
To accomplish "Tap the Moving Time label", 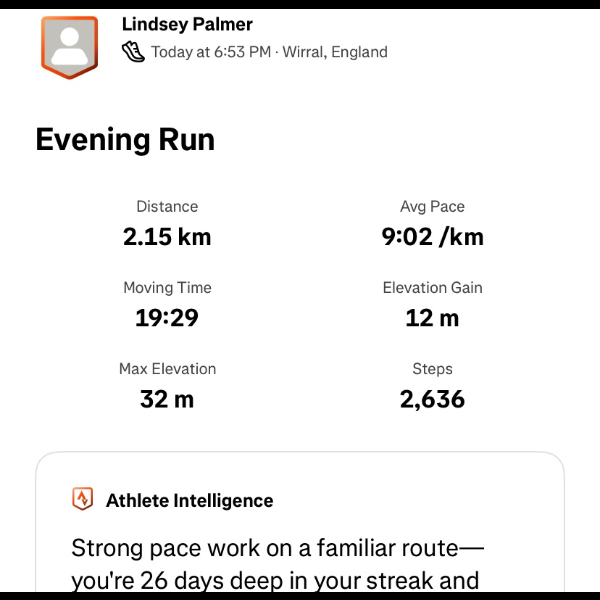I will pyautogui.click(x=167, y=288).
